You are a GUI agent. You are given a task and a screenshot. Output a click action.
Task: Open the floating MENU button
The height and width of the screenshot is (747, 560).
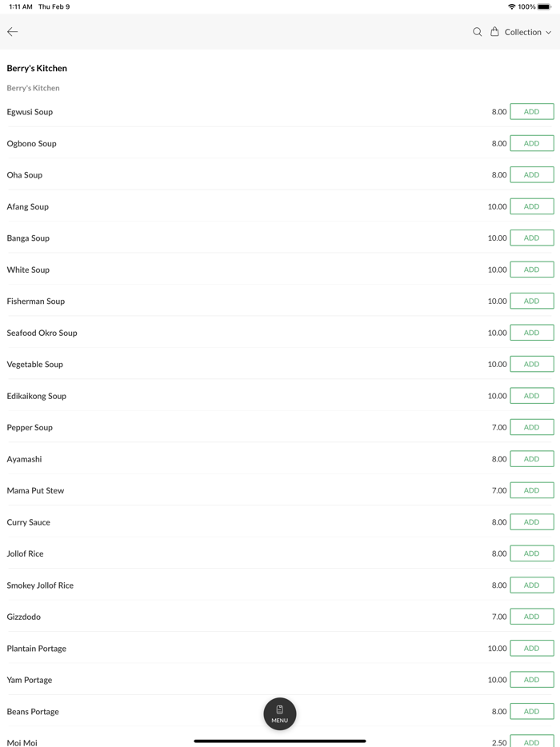(x=280, y=713)
